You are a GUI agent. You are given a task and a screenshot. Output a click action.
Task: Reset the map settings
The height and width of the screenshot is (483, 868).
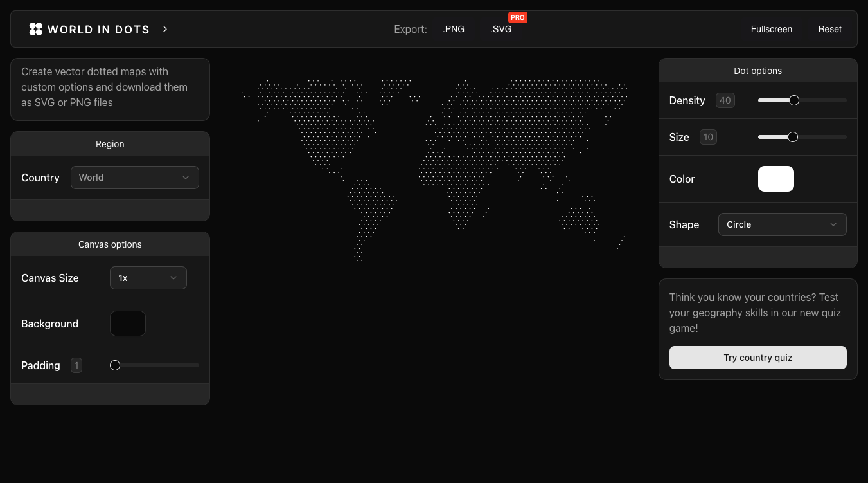point(829,28)
